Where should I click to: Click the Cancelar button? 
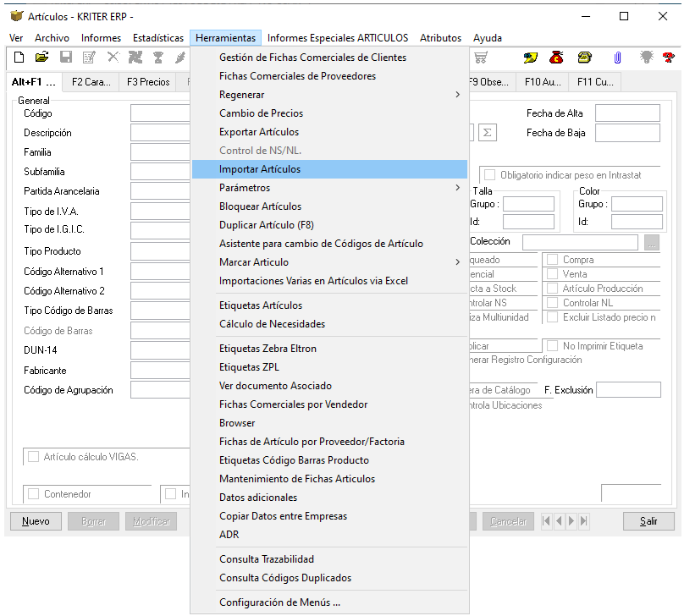coord(508,521)
